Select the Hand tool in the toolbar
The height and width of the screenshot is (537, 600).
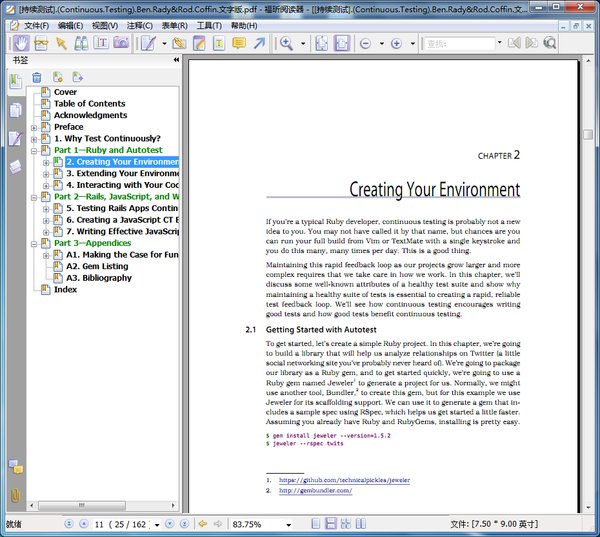21,43
